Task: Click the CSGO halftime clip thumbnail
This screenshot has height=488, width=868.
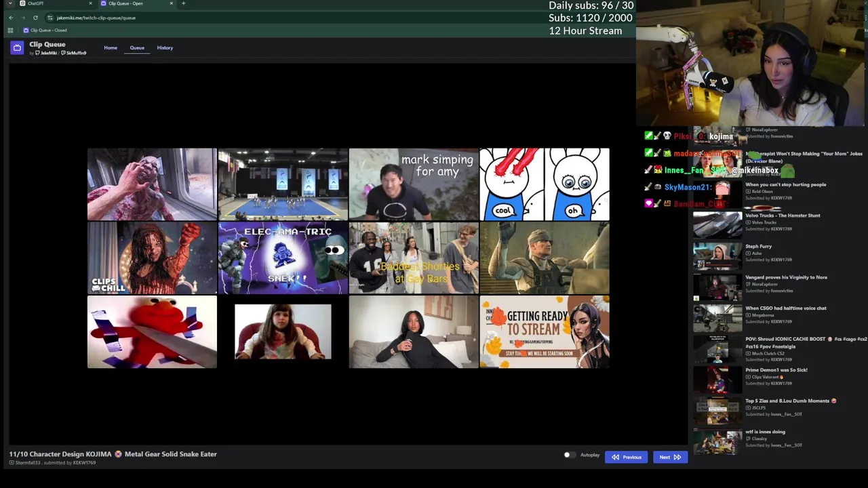Action: [717, 317]
